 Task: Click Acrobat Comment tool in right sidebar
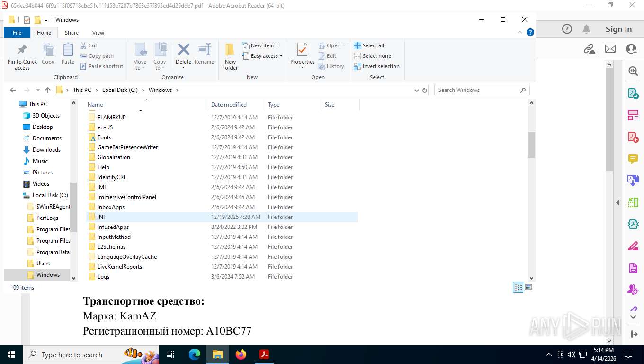(633, 158)
